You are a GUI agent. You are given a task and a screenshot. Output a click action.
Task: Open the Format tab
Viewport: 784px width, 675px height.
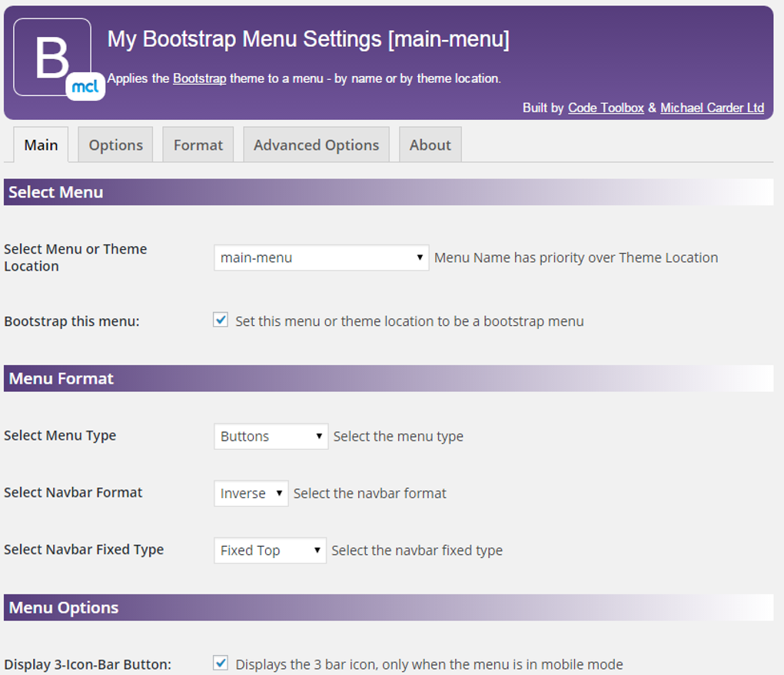[x=198, y=145]
